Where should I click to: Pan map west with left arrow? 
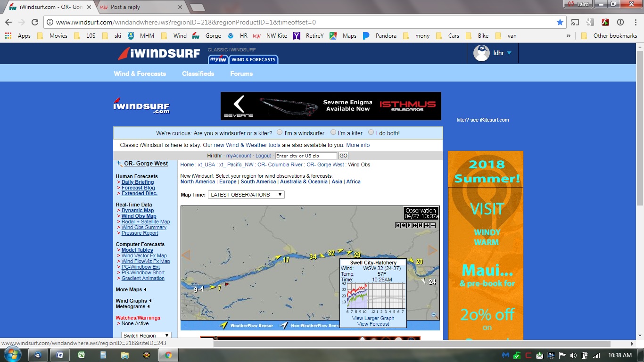coord(186,255)
